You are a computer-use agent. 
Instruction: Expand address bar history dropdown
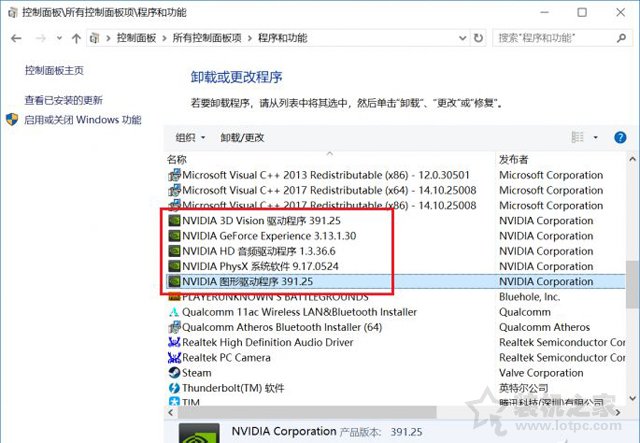click(x=462, y=38)
